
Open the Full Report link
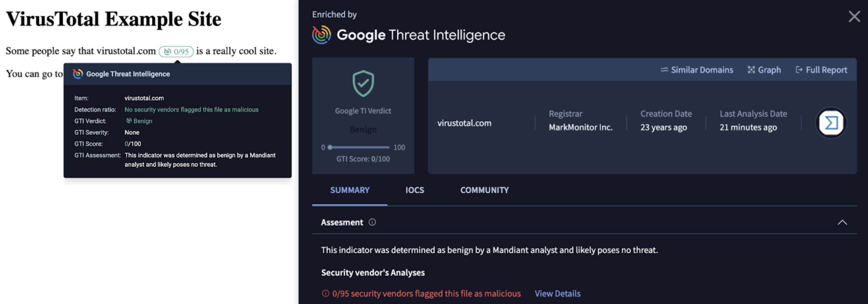tap(821, 70)
